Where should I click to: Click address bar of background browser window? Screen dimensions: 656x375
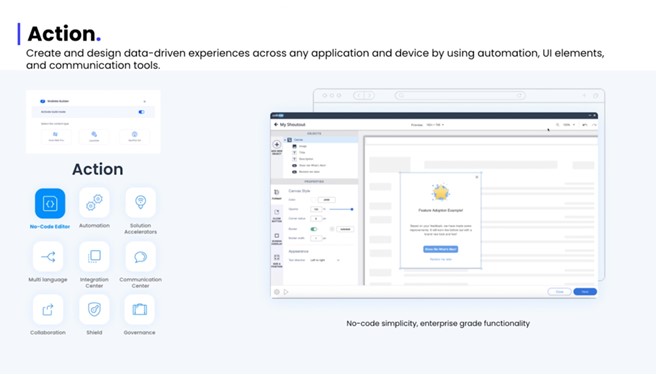460,95
